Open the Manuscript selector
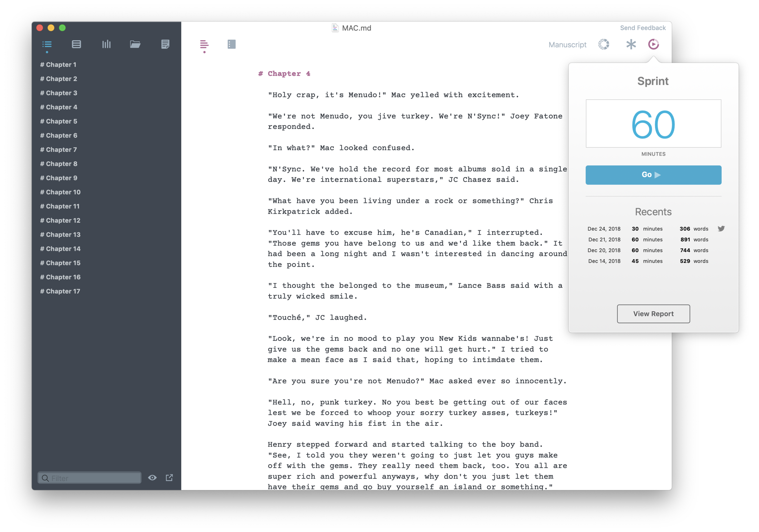The height and width of the screenshot is (532, 759). (567, 44)
